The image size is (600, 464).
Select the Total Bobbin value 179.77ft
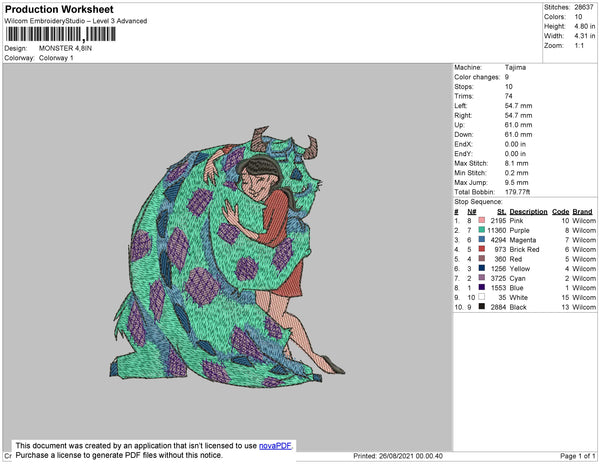(x=517, y=192)
